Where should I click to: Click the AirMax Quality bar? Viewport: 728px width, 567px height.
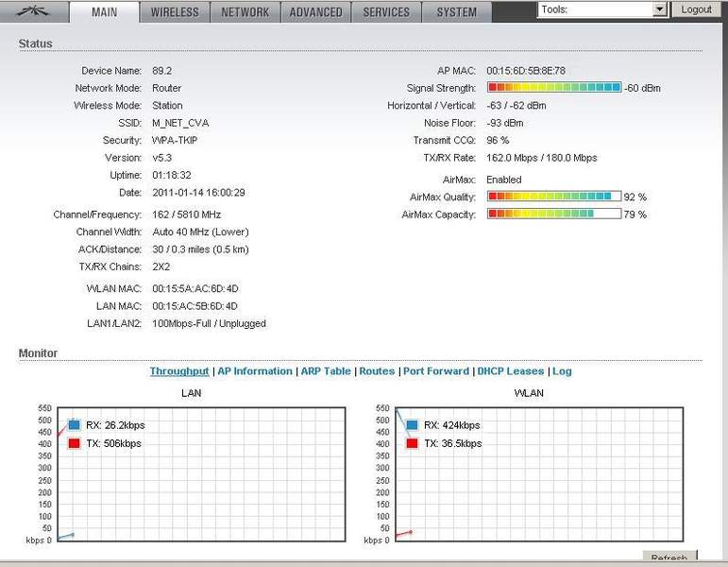coord(554,197)
